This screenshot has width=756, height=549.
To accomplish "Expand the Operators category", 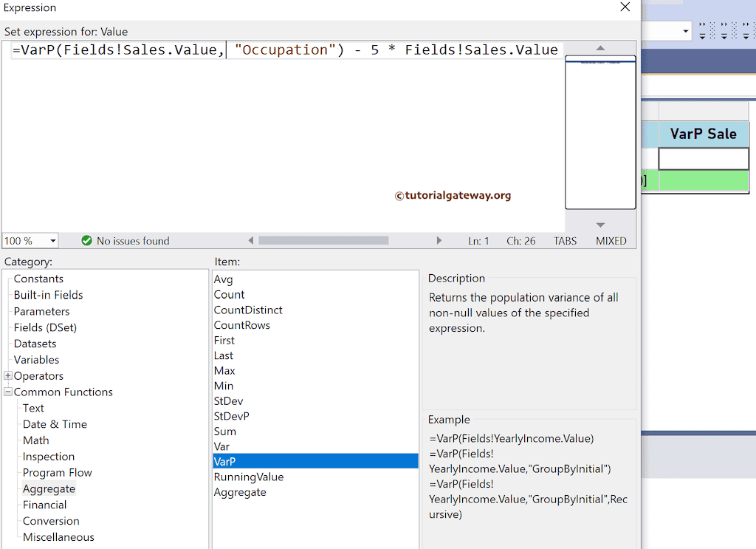I will pos(9,375).
